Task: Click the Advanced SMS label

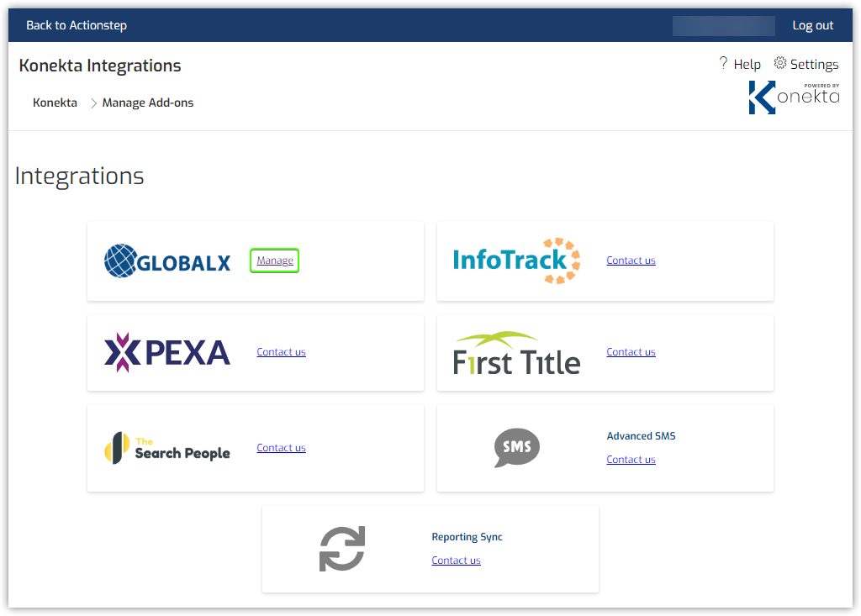Action: [x=641, y=436]
